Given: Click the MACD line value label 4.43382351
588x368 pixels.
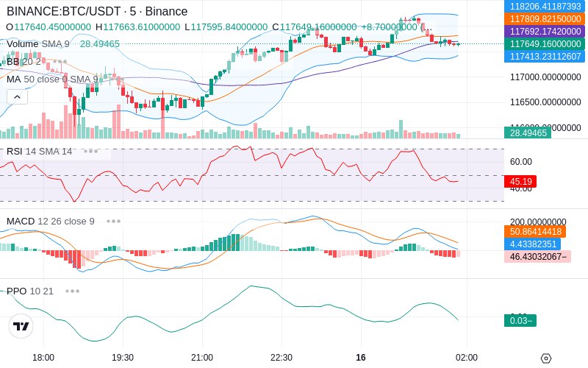Looking at the screenshot, I should tap(532, 244).
